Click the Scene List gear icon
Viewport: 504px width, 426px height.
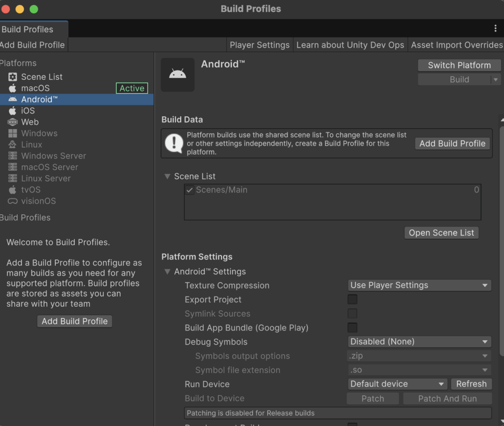click(12, 77)
